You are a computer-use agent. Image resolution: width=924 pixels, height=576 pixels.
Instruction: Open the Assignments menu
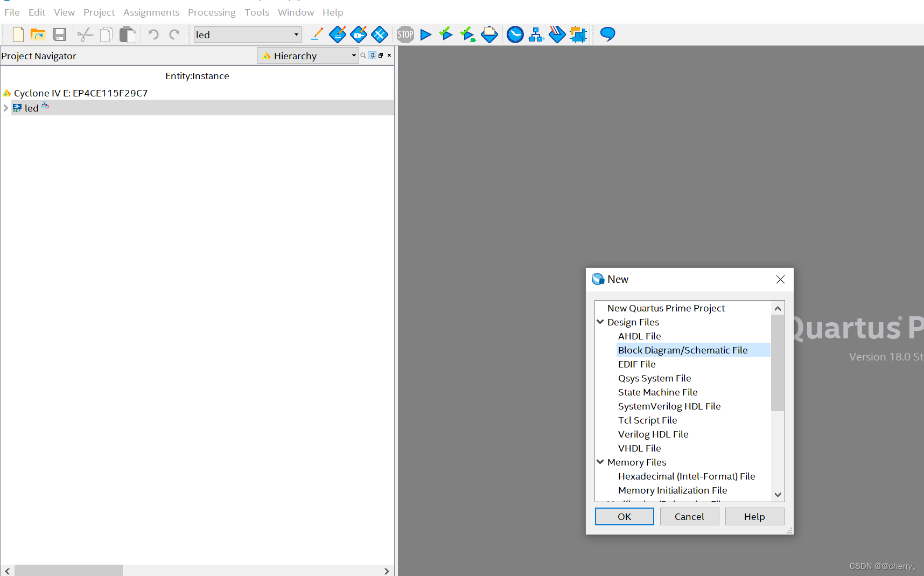[151, 12]
